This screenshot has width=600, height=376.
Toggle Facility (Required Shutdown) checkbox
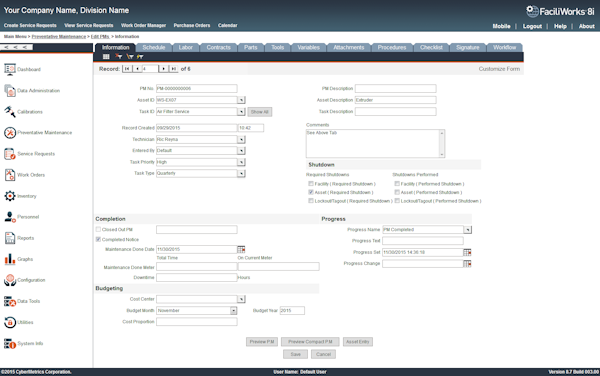click(x=311, y=184)
